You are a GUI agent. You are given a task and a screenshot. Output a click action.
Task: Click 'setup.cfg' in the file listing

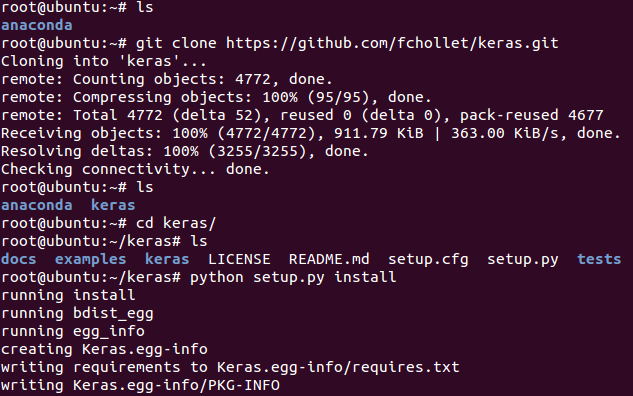428,260
